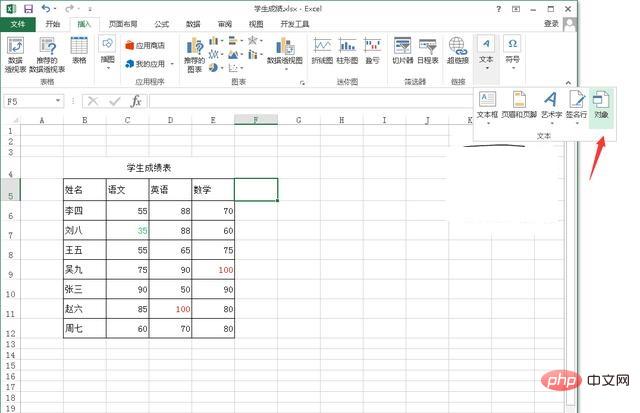Open the App Store (应用商店)
The height and width of the screenshot is (413, 640).
pos(145,45)
